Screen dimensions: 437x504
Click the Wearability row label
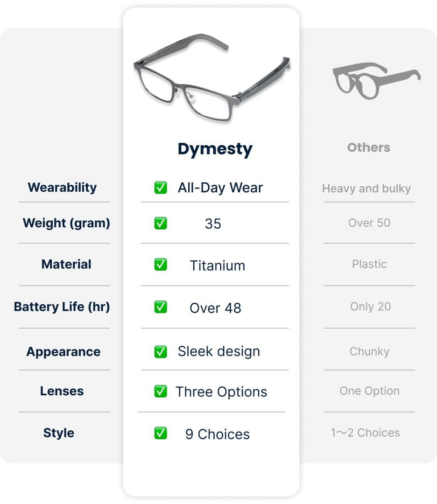click(62, 188)
